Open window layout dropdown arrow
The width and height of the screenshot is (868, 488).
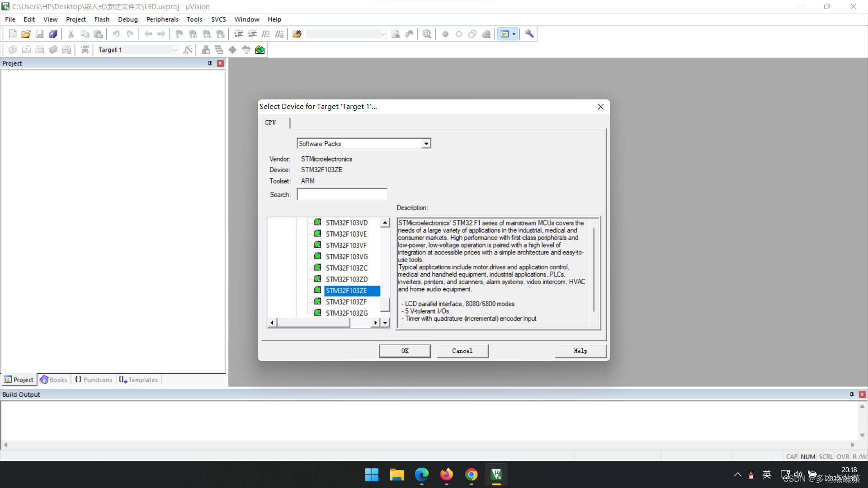514,34
